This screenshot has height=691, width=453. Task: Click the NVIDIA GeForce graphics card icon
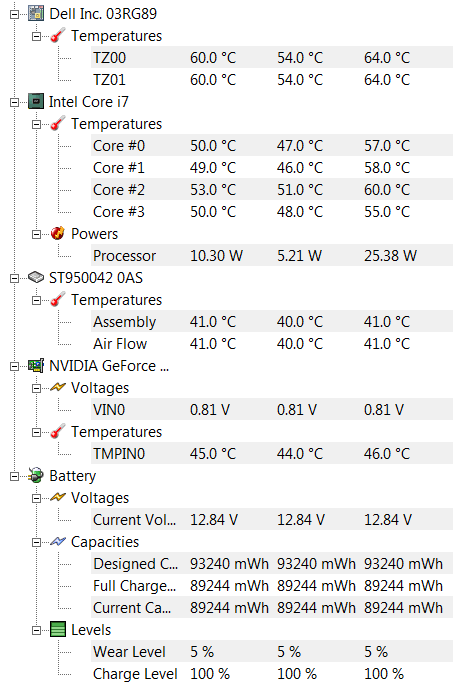pos(36,366)
